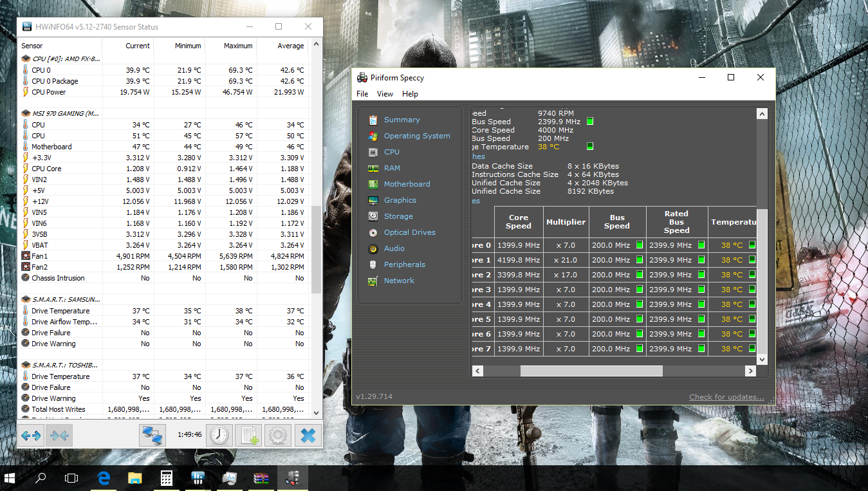868x491 pixels.
Task: Select the CPU [#0]: AMD FX-8 sensor group
Action: 61,59
